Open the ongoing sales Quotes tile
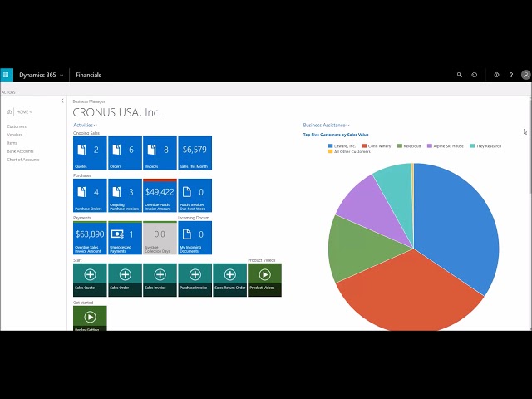The image size is (532, 399). [90, 153]
